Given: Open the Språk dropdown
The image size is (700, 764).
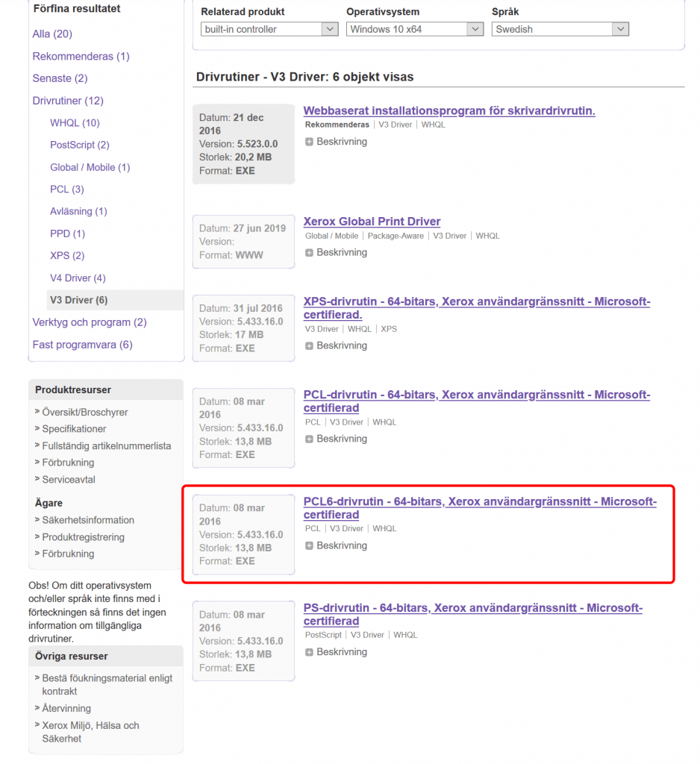Looking at the screenshot, I should [x=560, y=29].
